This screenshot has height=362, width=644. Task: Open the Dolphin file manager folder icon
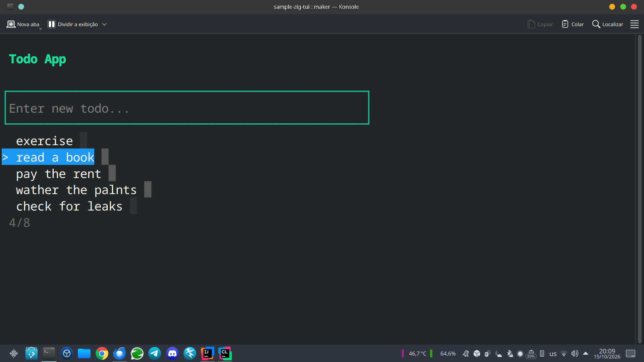pos(84,353)
